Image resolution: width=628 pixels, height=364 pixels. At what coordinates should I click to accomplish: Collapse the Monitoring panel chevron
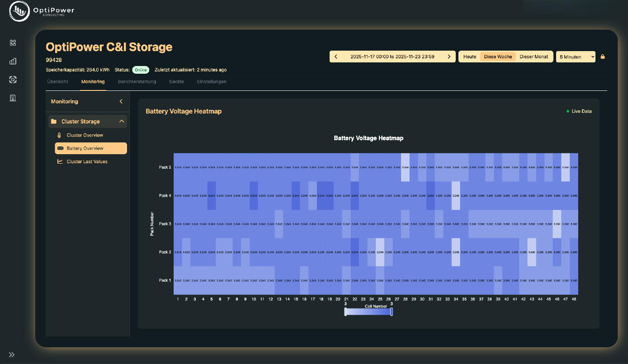pos(121,102)
